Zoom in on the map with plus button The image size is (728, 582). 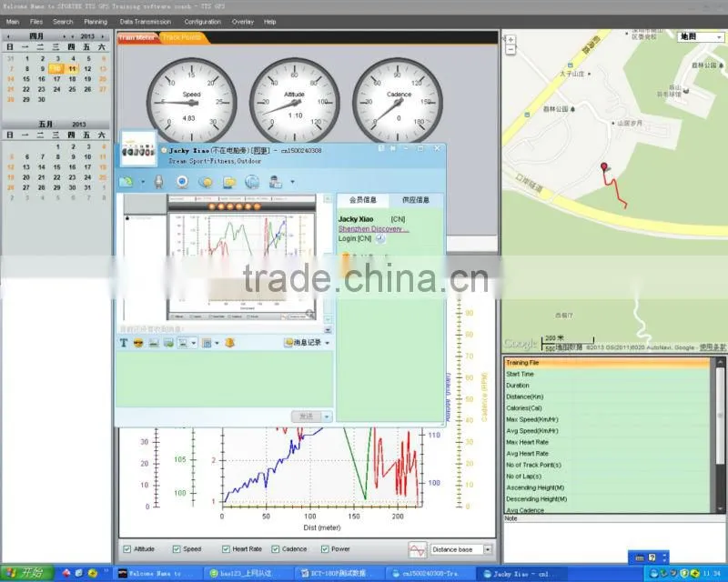(511, 40)
